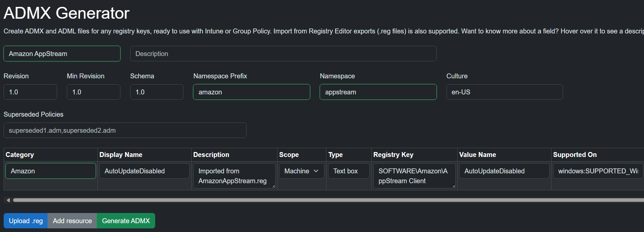
Task: Open the Scope dropdown showing Machine
Action: coord(301,171)
